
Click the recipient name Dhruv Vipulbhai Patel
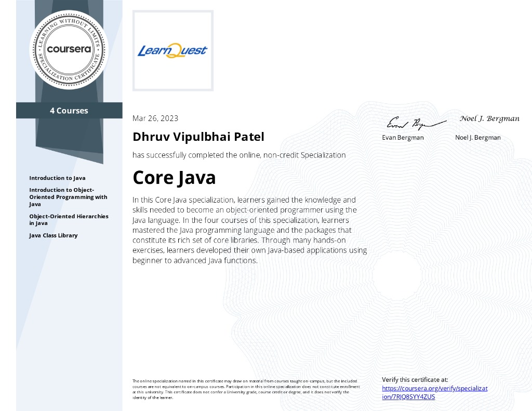tap(198, 136)
